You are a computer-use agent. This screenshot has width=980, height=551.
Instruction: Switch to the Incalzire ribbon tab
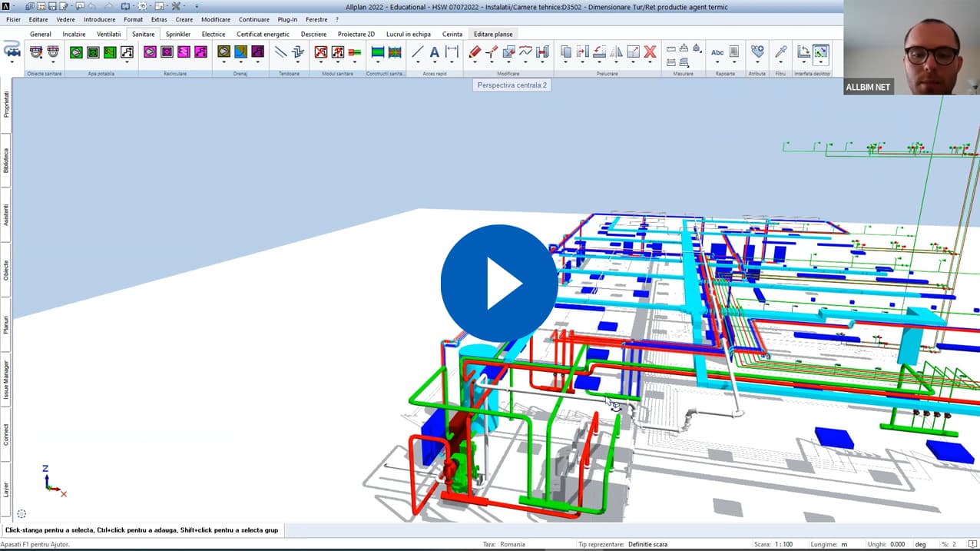coord(74,34)
